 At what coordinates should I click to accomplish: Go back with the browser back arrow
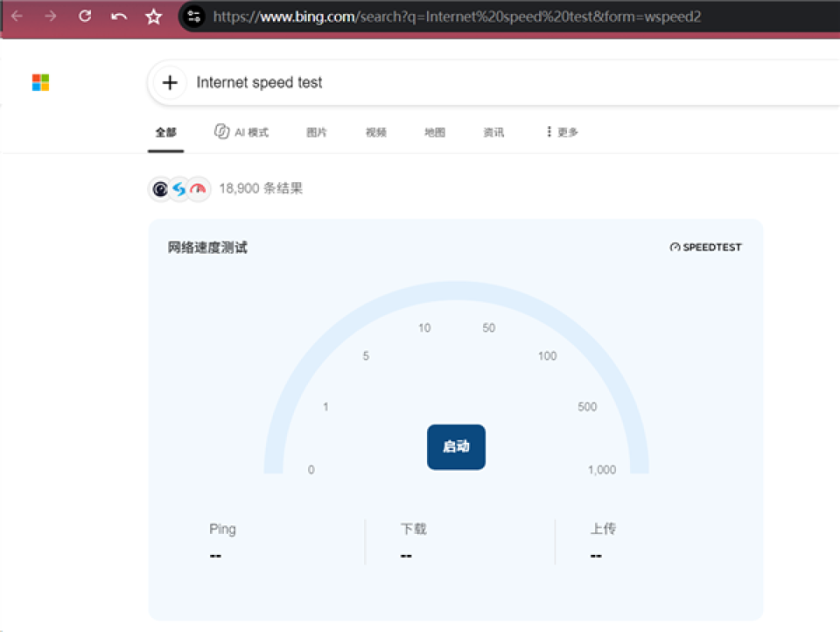click(17, 16)
